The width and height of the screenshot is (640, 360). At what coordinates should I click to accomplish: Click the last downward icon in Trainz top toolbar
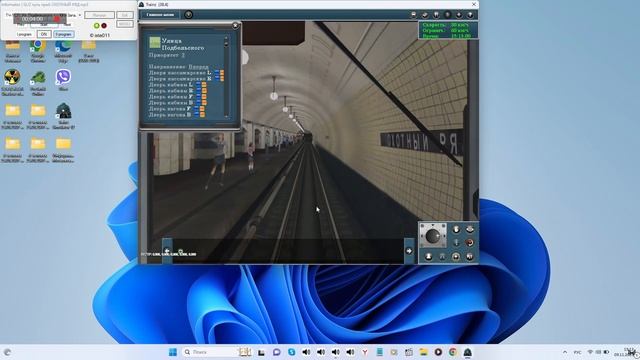pos(470,15)
